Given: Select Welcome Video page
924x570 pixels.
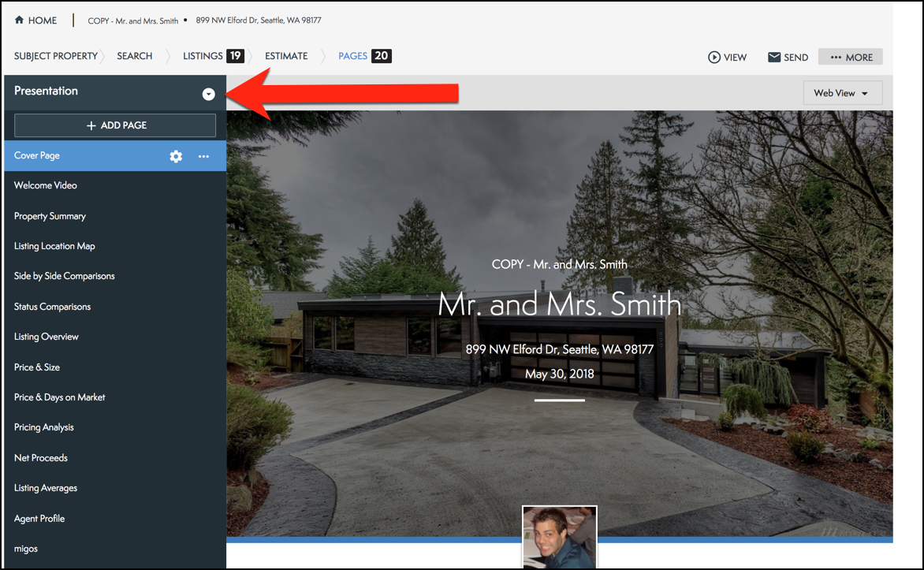Looking at the screenshot, I should point(46,185).
